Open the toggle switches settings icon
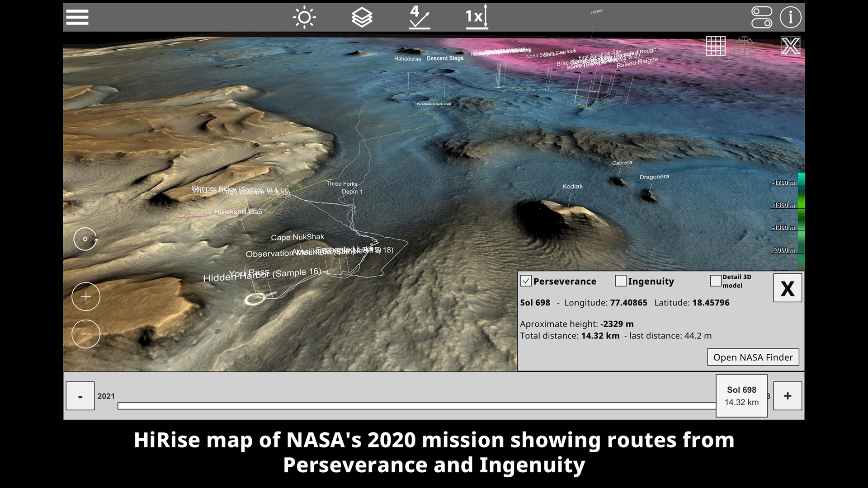The width and height of the screenshot is (868, 488). (761, 17)
